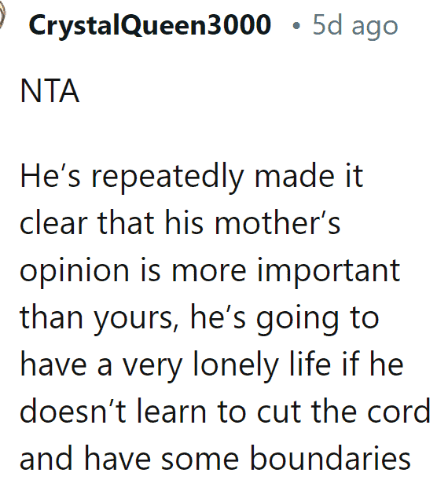This screenshot has height=491, width=448.
Task: Open CrystalQueen3000's user profile
Action: tap(150, 25)
